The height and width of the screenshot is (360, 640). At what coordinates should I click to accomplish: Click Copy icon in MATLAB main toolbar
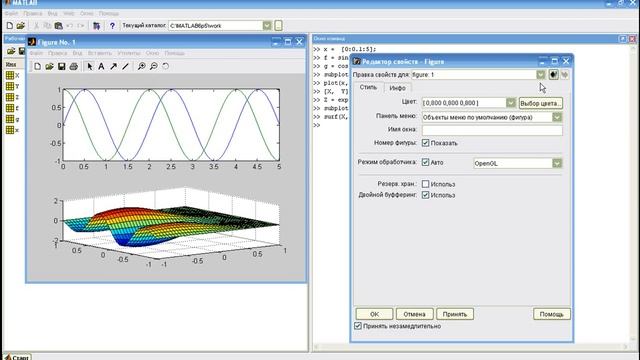click(47, 26)
